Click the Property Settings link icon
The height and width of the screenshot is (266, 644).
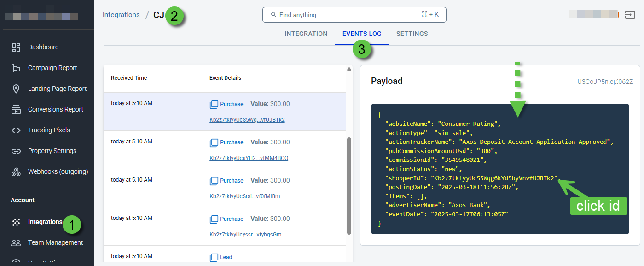(16, 151)
